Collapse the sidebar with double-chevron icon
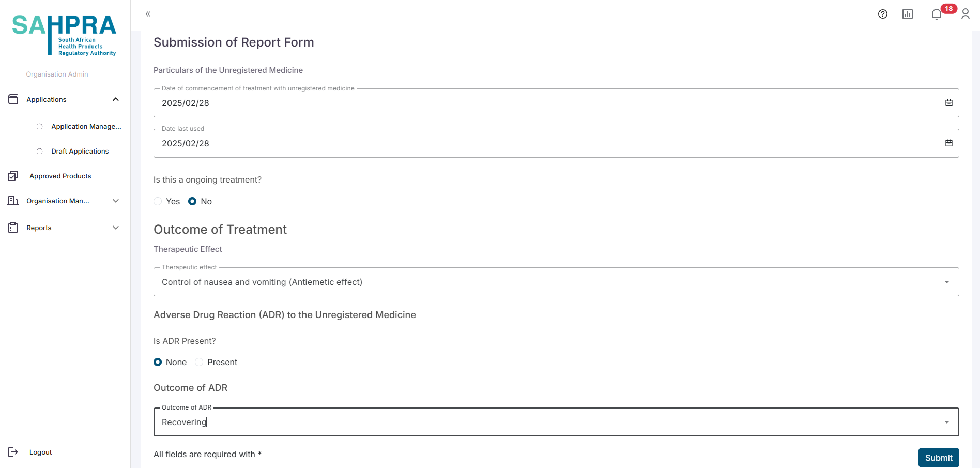The width and height of the screenshot is (980, 468). pos(148,14)
